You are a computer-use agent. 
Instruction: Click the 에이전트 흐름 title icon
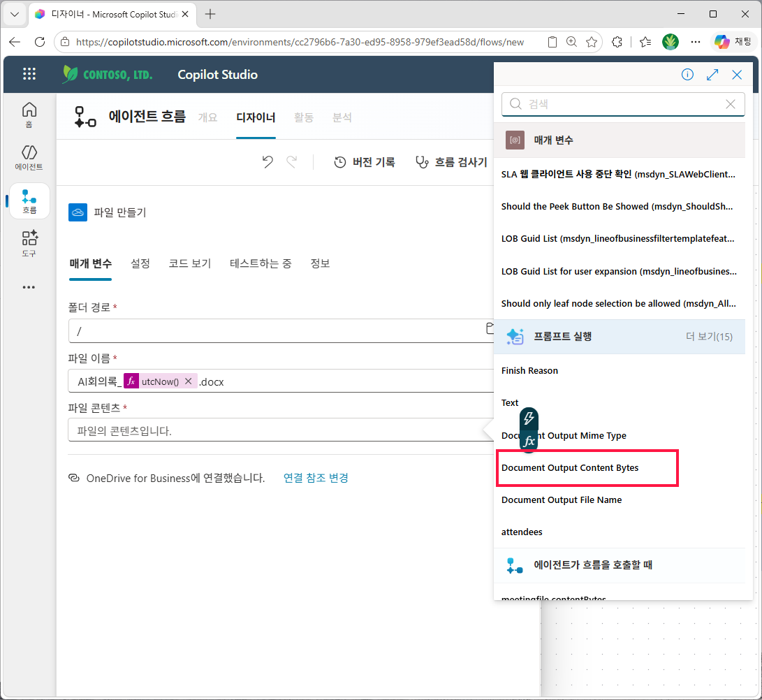85,117
